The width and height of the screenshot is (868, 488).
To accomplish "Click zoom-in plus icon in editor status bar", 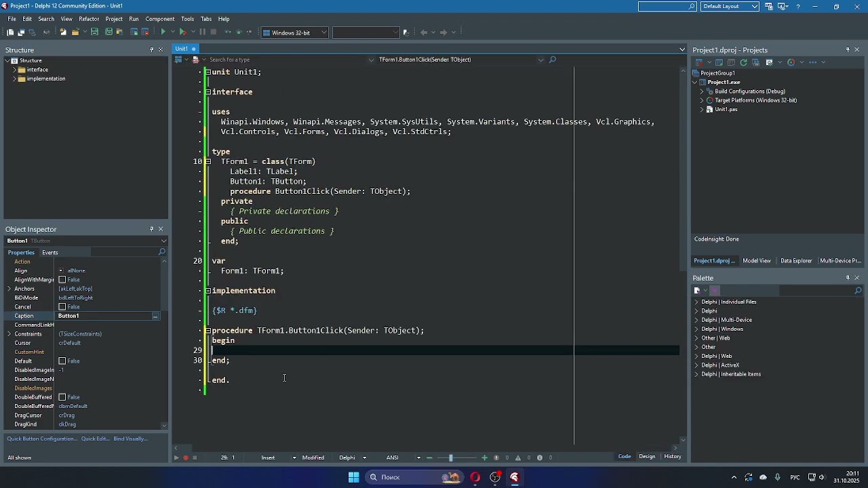I will pos(484,457).
